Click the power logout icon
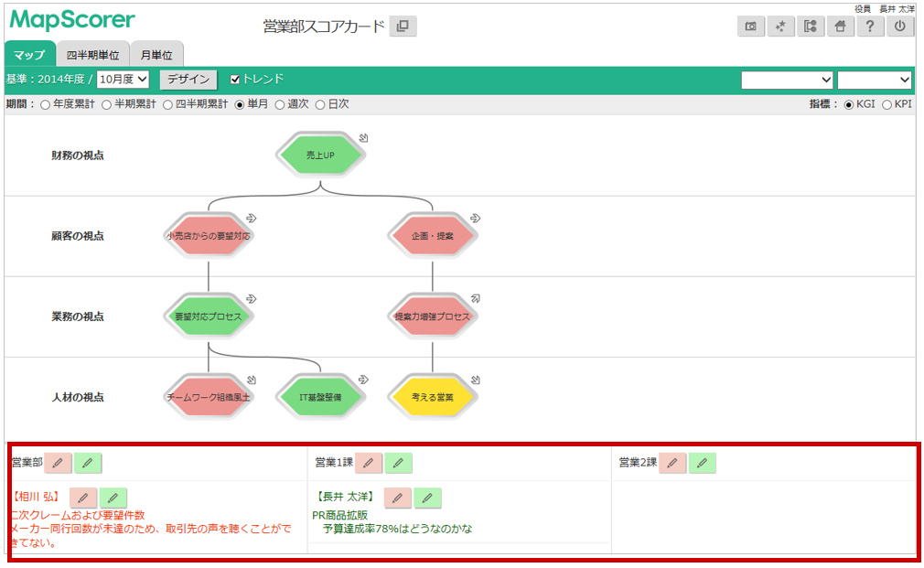The image size is (924, 568). (x=900, y=27)
